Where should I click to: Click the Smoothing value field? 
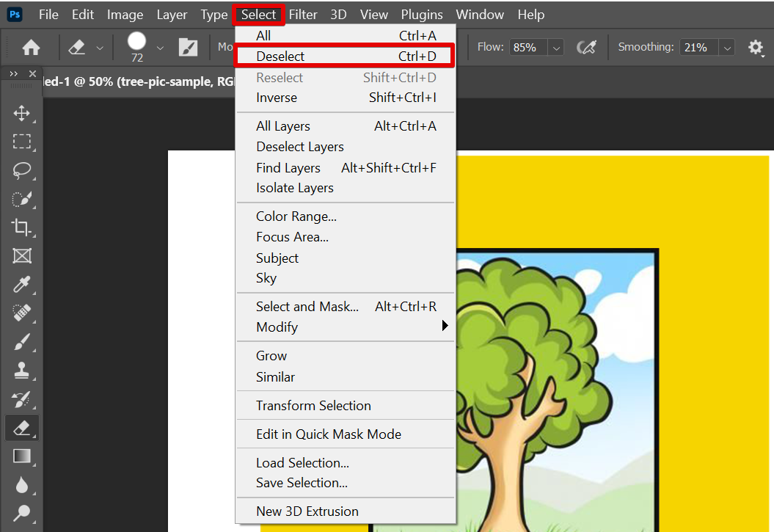[697, 48]
